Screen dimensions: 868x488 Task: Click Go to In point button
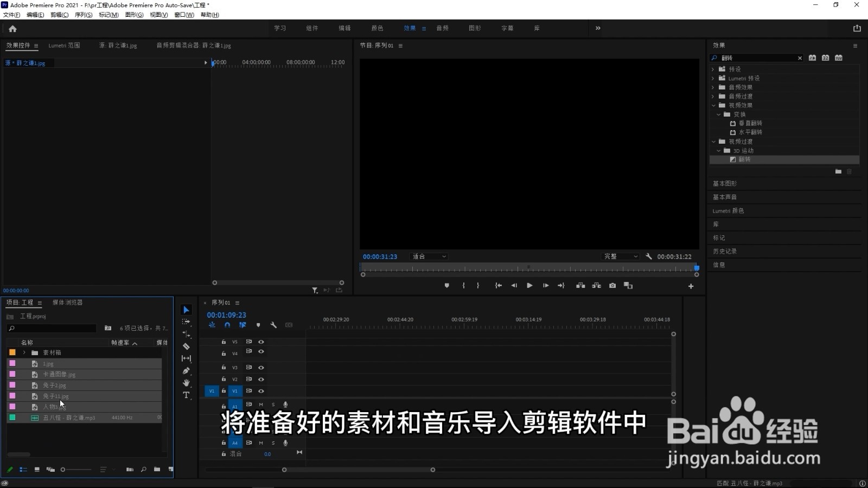tap(498, 286)
